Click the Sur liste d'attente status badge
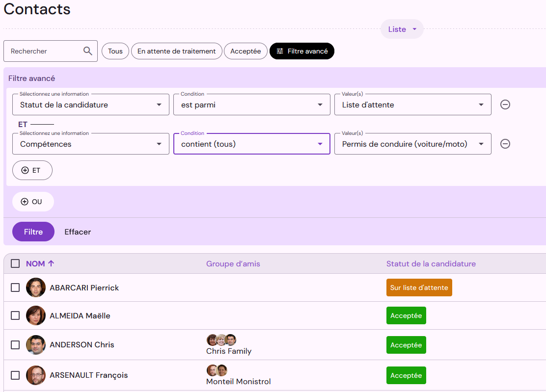The width and height of the screenshot is (546, 392). (419, 287)
